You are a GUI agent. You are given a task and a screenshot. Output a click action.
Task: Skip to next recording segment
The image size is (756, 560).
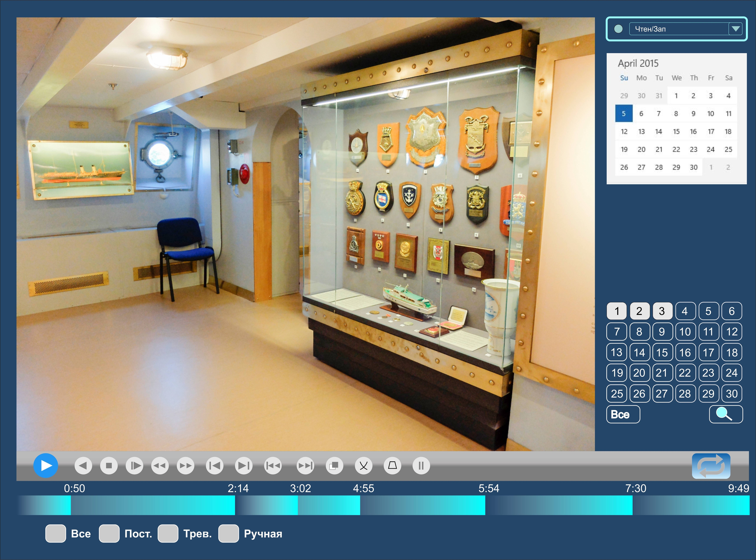click(x=305, y=466)
